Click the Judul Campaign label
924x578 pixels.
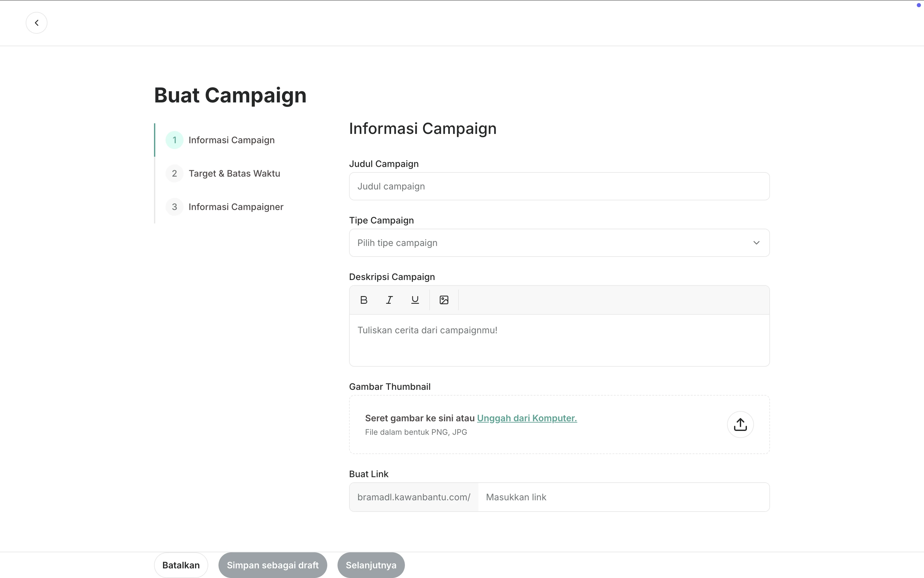pyautogui.click(x=384, y=164)
